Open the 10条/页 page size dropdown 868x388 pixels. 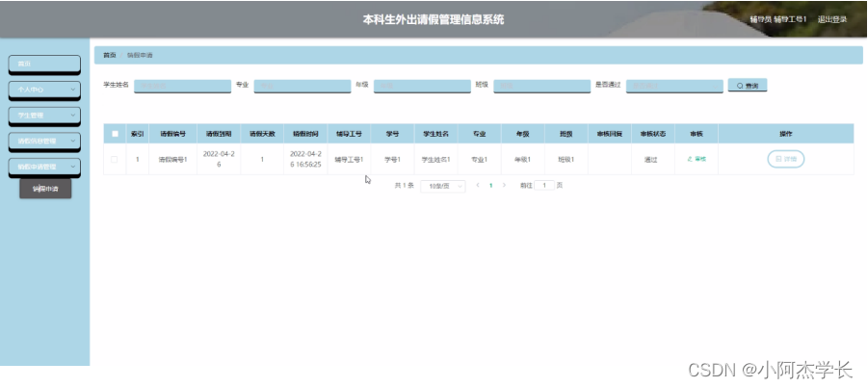(x=443, y=187)
